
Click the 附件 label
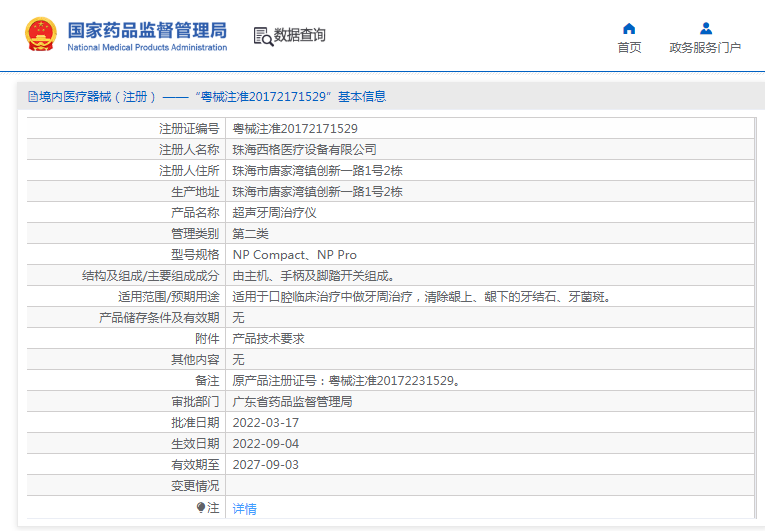[207, 338]
